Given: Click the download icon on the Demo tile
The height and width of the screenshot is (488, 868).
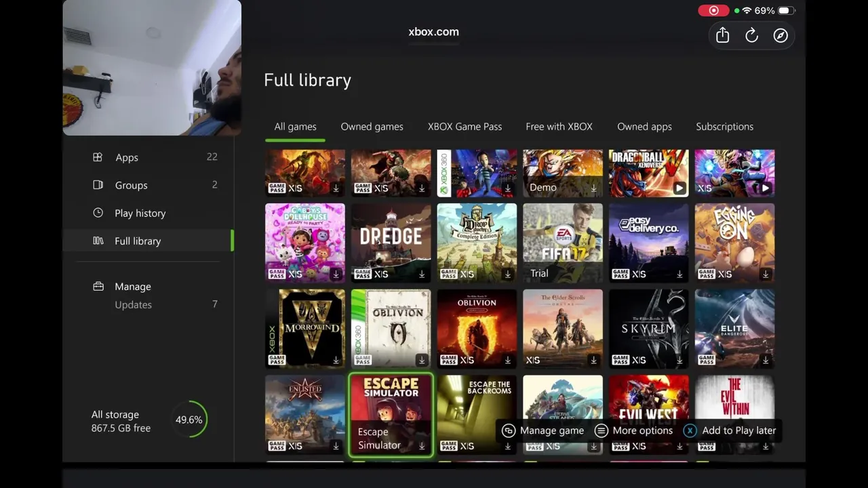Looking at the screenshot, I should click(594, 188).
